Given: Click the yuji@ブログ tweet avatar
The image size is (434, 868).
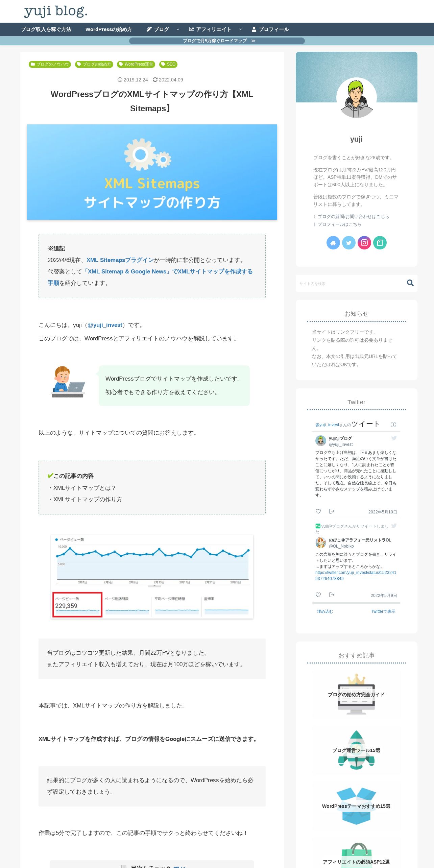Looking at the screenshot, I should point(321,441).
